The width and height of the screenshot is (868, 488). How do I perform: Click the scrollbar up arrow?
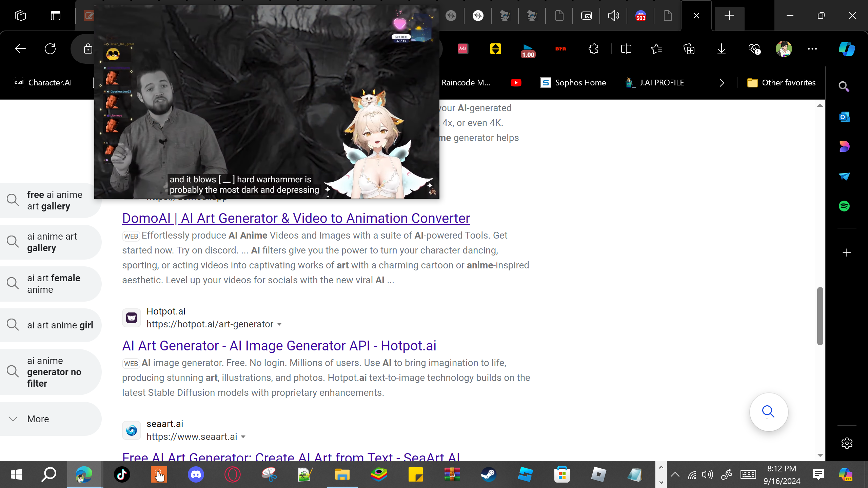point(820,105)
